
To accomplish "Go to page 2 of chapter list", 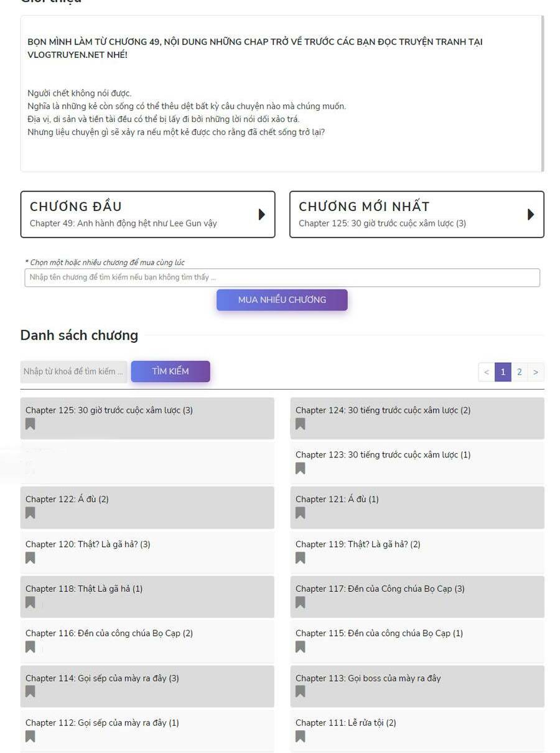I will [x=520, y=372].
